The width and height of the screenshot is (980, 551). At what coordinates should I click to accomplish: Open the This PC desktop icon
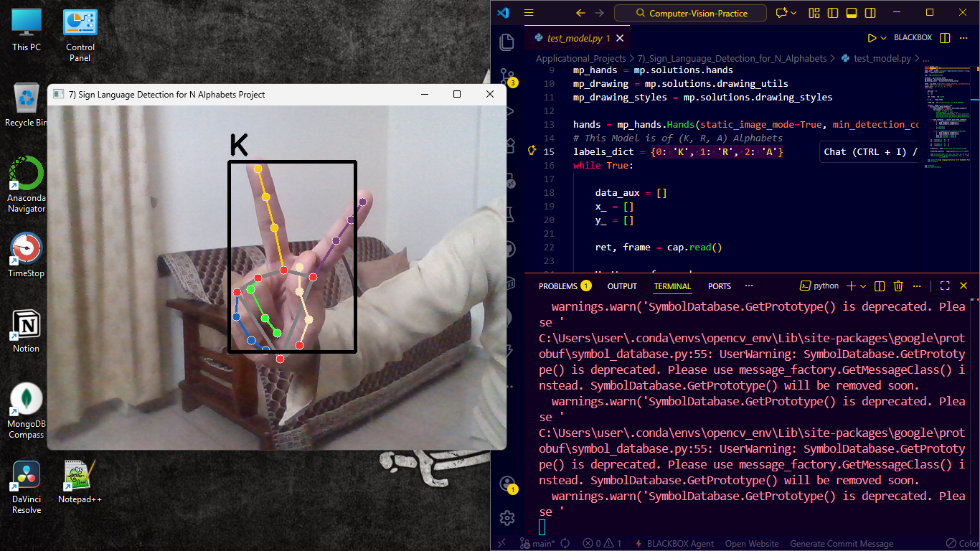(x=27, y=29)
